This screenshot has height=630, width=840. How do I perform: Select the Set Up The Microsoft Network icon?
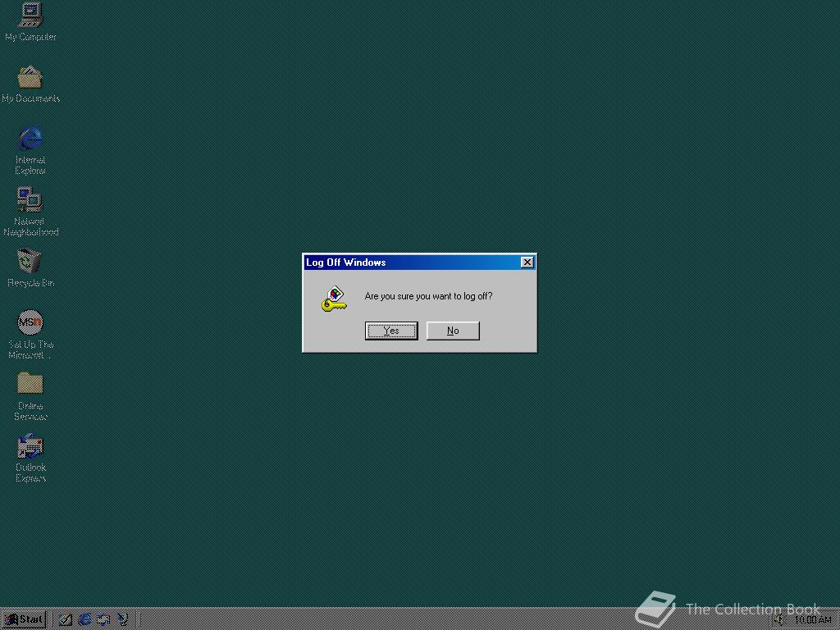30,335
